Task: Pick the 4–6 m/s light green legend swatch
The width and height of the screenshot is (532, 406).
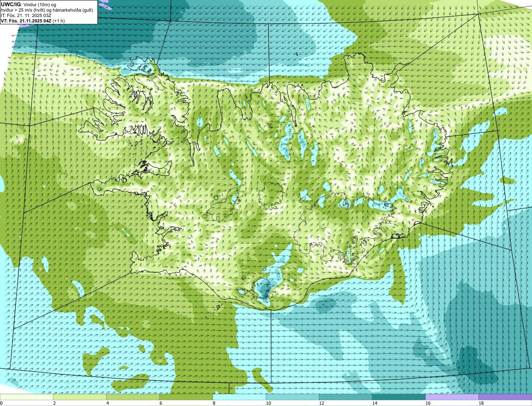Action: (x=133, y=397)
